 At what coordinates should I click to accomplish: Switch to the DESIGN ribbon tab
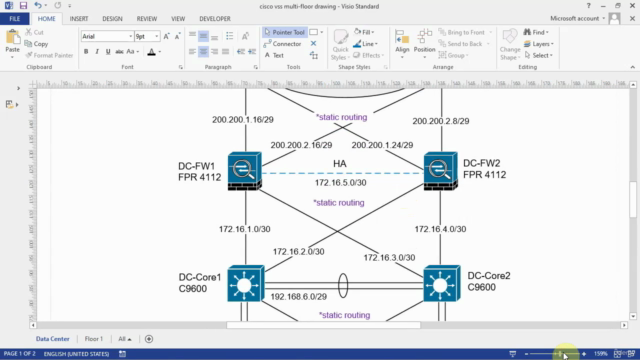(112, 19)
